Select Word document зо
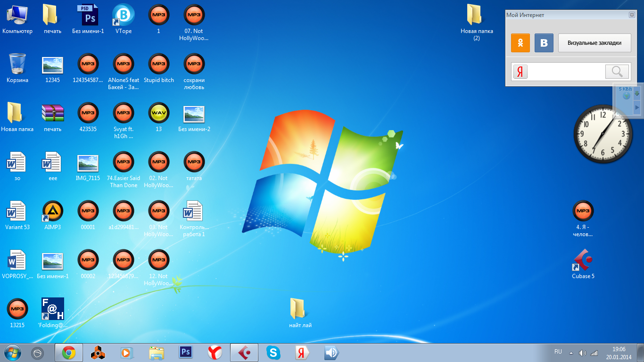The height and width of the screenshot is (362, 644). [x=17, y=166]
